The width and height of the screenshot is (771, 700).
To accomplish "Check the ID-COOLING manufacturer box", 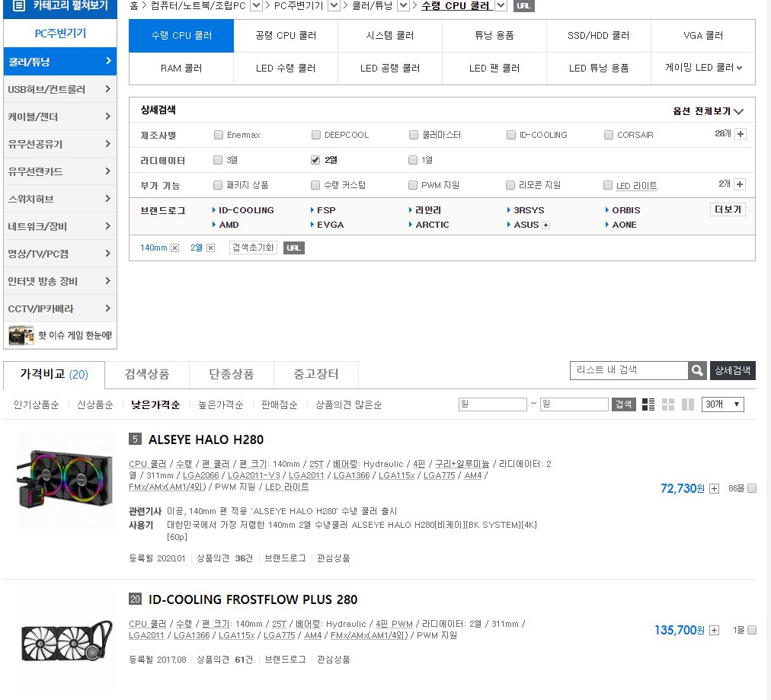I will coord(511,135).
